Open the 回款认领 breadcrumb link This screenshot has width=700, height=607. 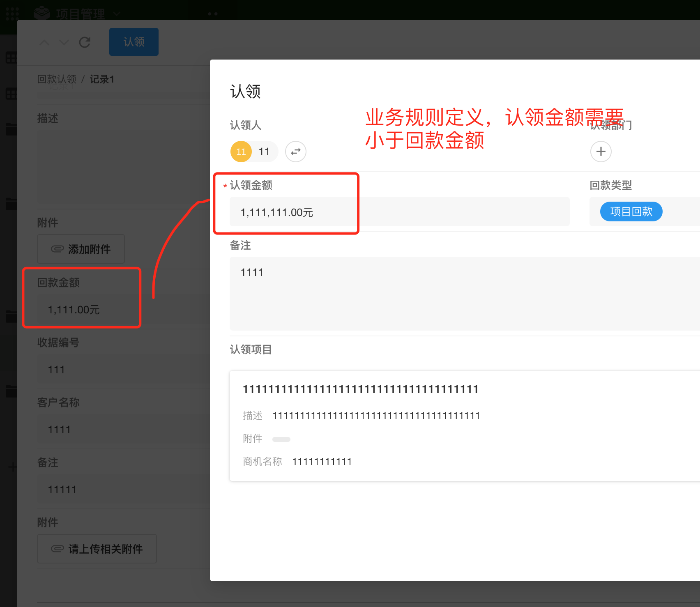(57, 79)
